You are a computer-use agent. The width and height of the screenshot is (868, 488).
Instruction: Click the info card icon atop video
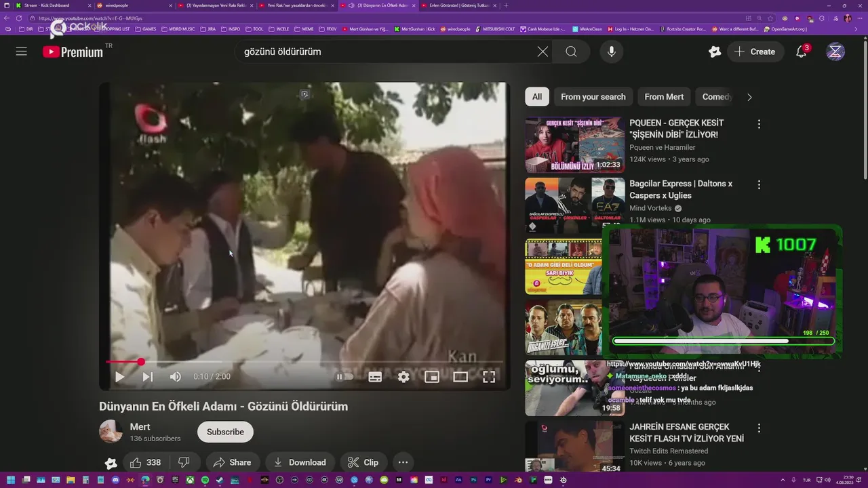click(304, 94)
